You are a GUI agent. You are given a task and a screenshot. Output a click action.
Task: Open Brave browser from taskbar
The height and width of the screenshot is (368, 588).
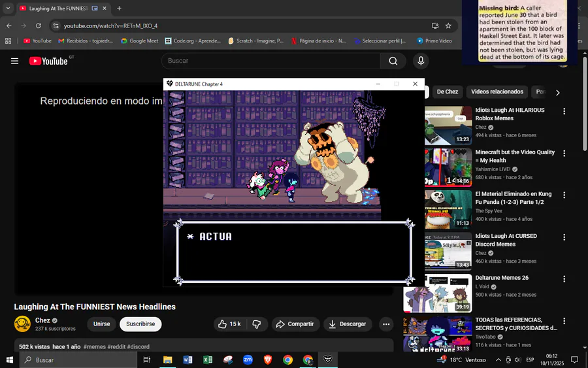click(268, 360)
